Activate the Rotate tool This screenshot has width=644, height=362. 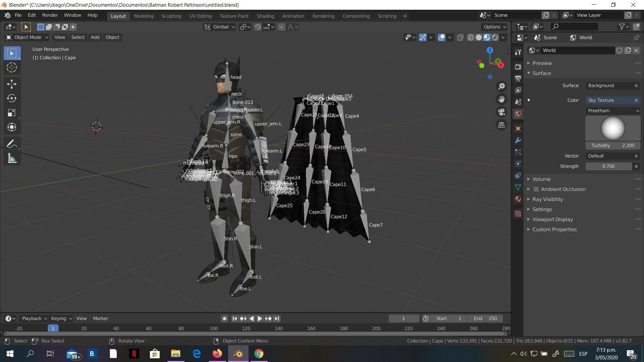coord(12,98)
